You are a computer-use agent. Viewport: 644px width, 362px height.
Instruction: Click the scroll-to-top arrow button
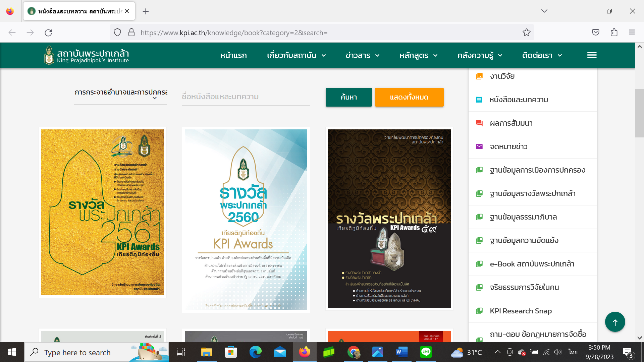pyautogui.click(x=615, y=322)
